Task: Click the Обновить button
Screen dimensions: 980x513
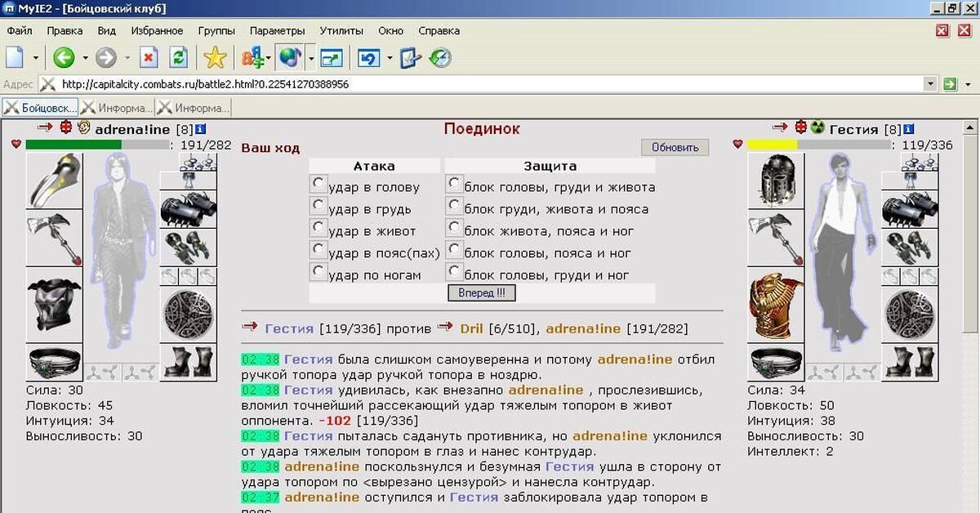Action: (675, 148)
